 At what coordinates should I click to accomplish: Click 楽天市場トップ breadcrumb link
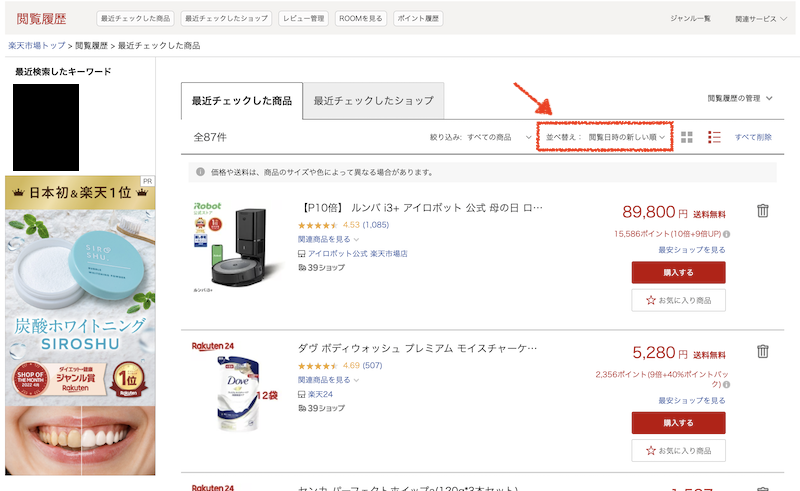click(37, 45)
